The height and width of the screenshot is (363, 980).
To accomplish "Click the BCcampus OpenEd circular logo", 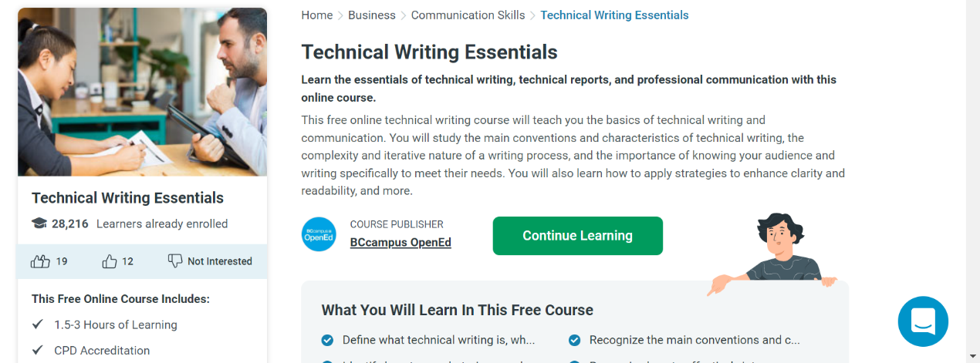I will coord(319,234).
